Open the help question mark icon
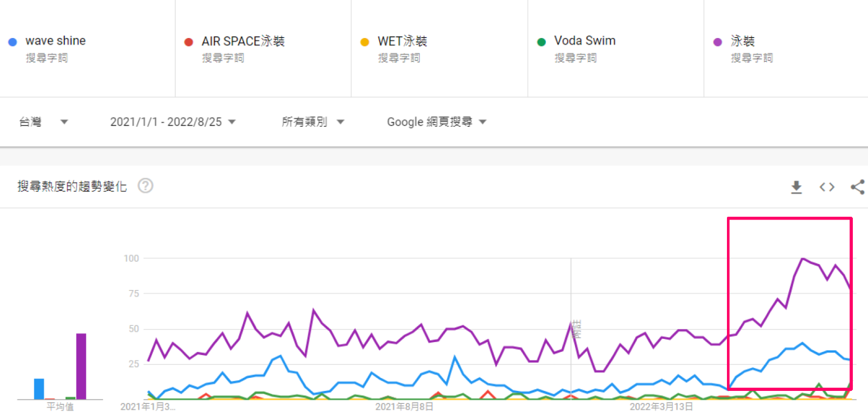This screenshot has width=868, height=418. (145, 186)
